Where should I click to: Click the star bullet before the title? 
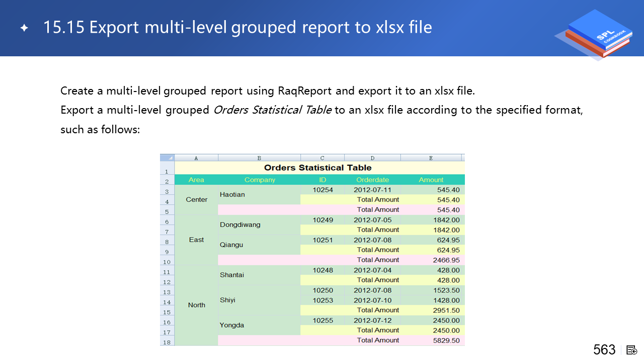point(24,28)
